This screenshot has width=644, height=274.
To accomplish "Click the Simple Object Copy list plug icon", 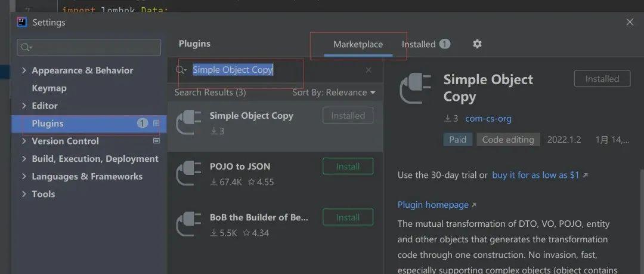I will coord(188,122).
